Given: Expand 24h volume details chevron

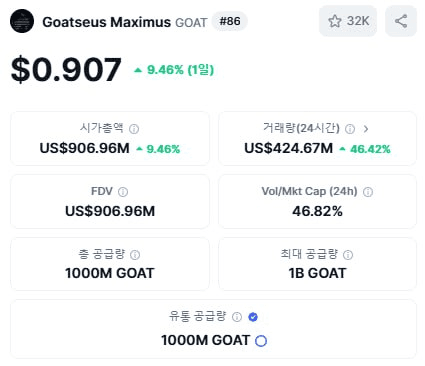Looking at the screenshot, I should [366, 129].
